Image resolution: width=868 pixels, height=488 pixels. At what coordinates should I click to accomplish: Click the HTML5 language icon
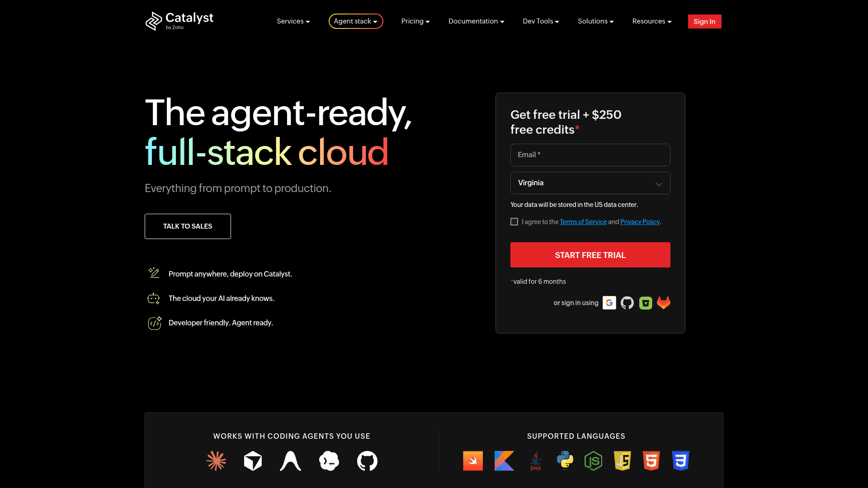point(651,461)
